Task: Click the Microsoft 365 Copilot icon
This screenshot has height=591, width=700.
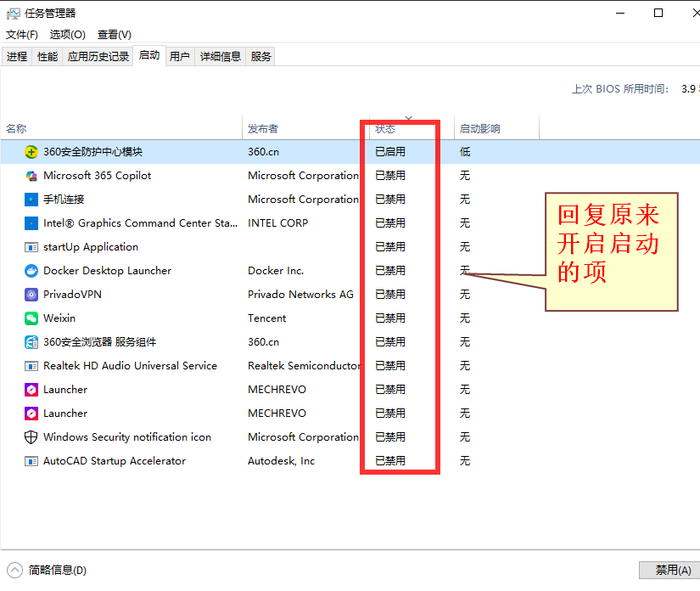Action: pyautogui.click(x=31, y=176)
